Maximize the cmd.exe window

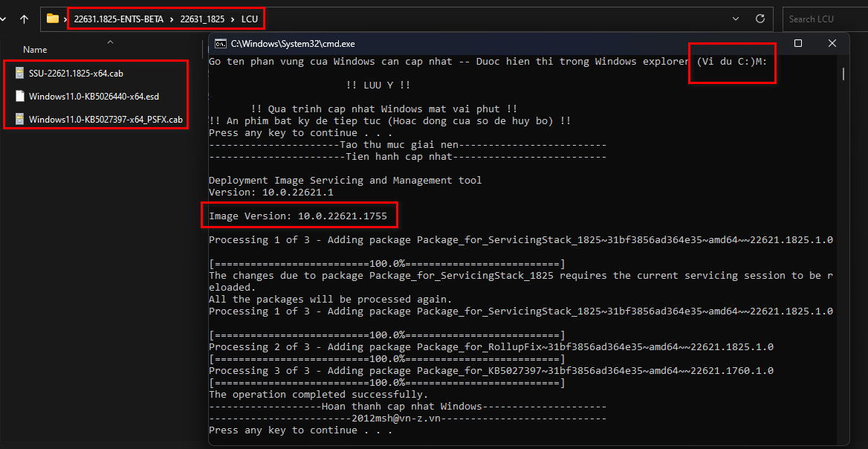click(797, 43)
